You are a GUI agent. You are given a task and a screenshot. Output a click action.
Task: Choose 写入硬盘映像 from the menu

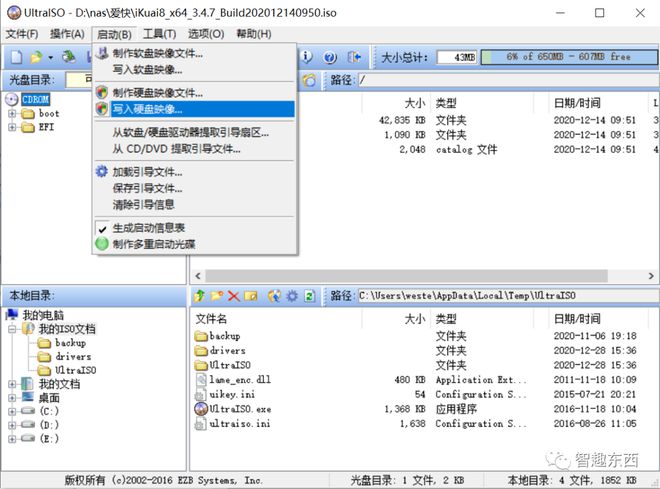coord(195,109)
